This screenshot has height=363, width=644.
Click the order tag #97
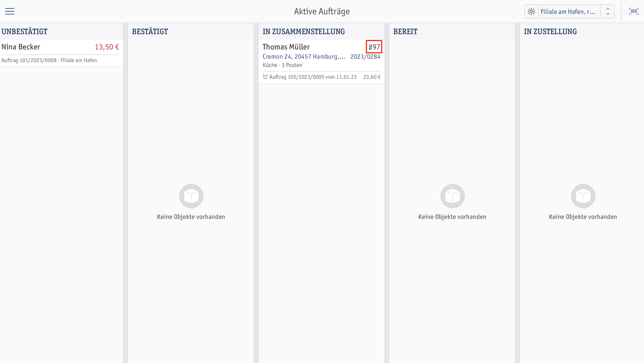pyautogui.click(x=374, y=47)
